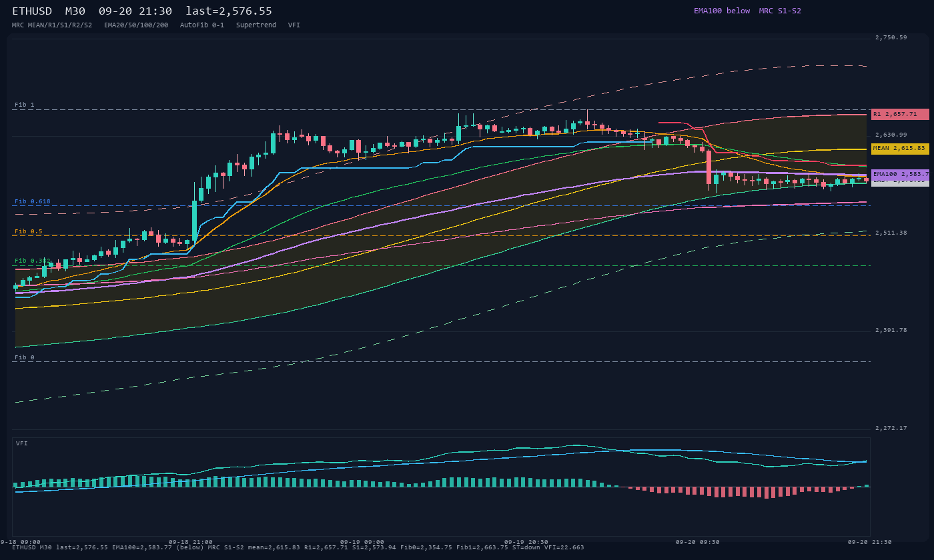This screenshot has width=934, height=560.
Task: Click the 'Fib 0.618' level label
Action: click(x=32, y=201)
